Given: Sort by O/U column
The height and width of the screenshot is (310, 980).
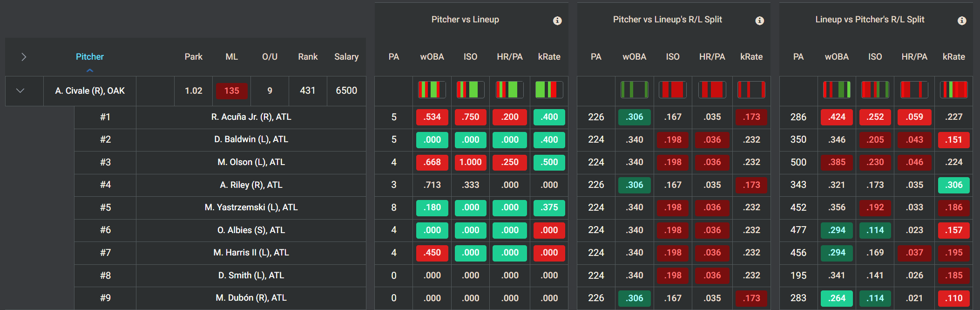Looking at the screenshot, I should (x=270, y=57).
